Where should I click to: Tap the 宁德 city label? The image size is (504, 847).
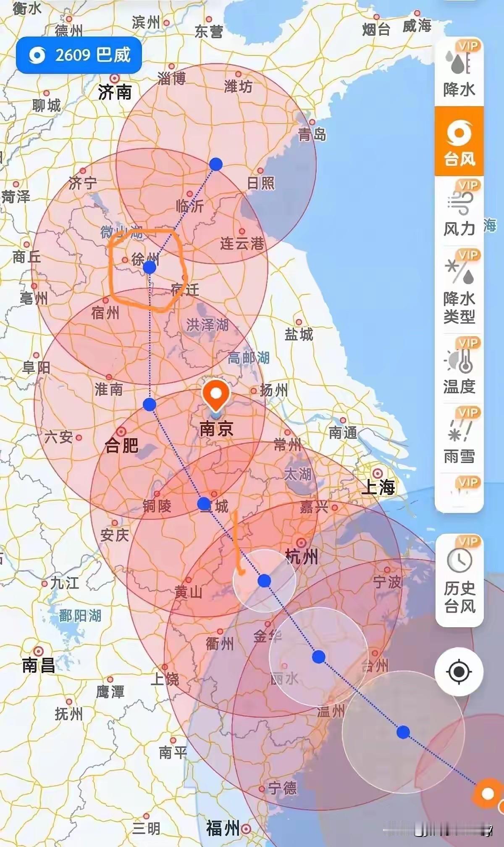pos(282,788)
